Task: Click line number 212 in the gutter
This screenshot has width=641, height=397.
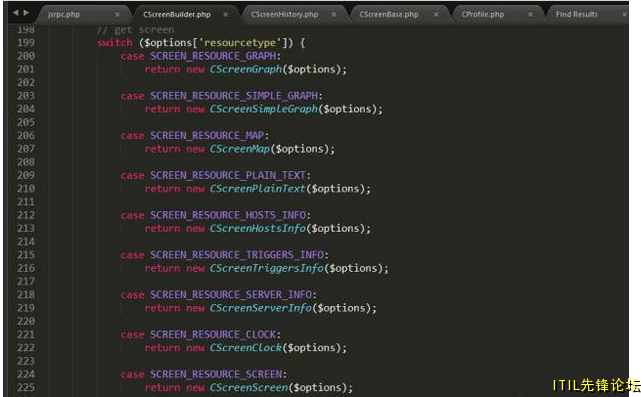Action: [26, 215]
